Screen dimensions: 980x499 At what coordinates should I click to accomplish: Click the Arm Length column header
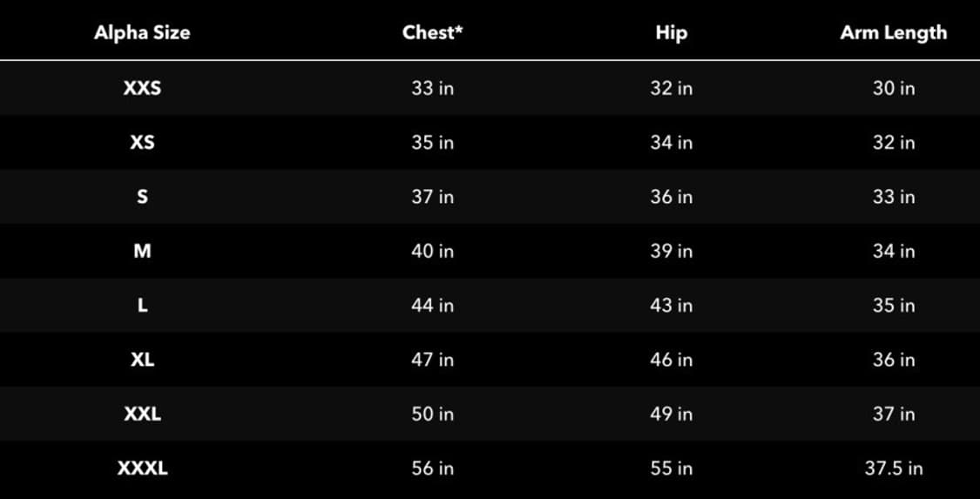click(x=893, y=33)
